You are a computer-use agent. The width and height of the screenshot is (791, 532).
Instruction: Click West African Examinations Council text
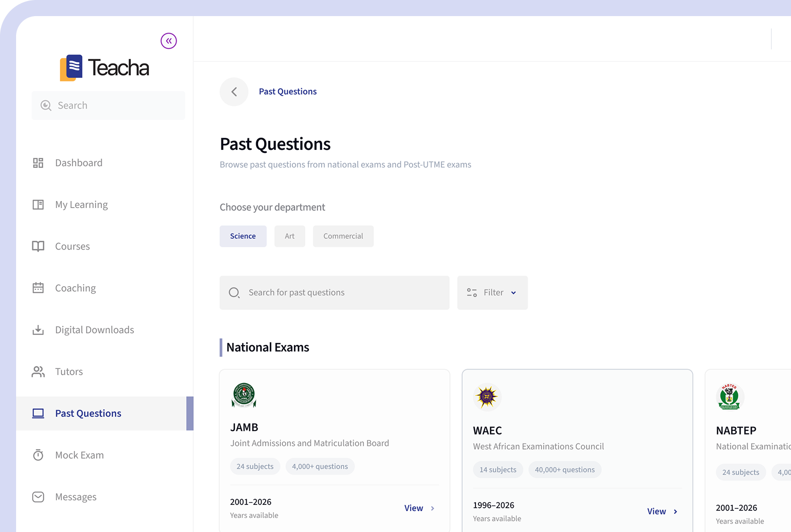click(538, 447)
